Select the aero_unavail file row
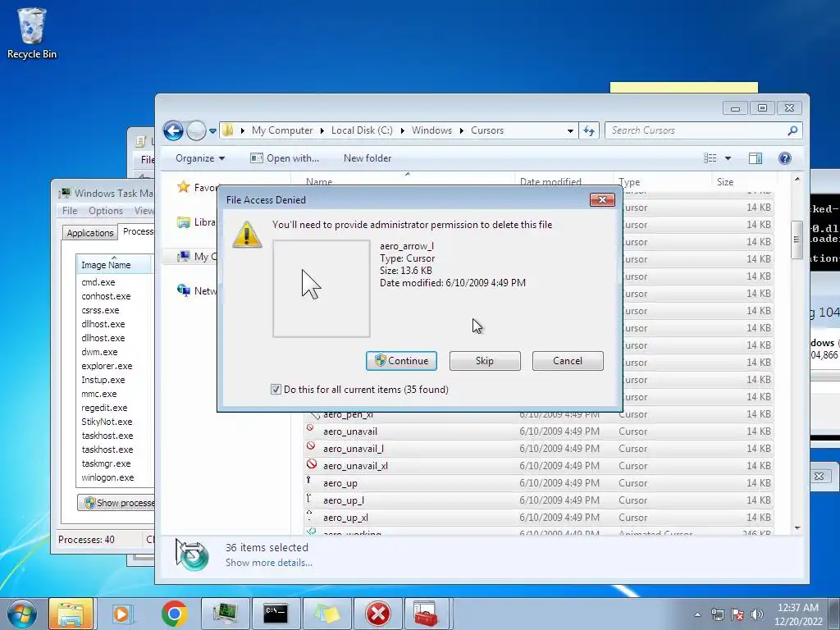This screenshot has width=840, height=630. click(x=538, y=431)
